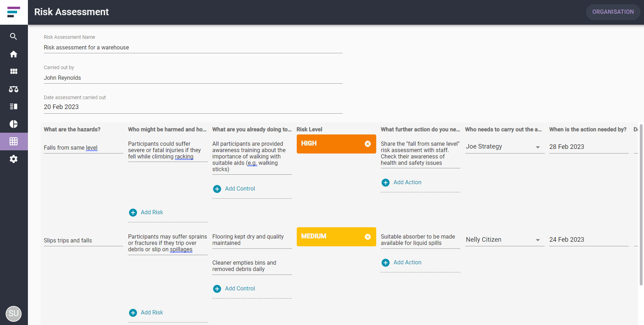The image size is (644, 325).
Task: Expand the Joe Strategy dropdown
Action: coord(538,147)
